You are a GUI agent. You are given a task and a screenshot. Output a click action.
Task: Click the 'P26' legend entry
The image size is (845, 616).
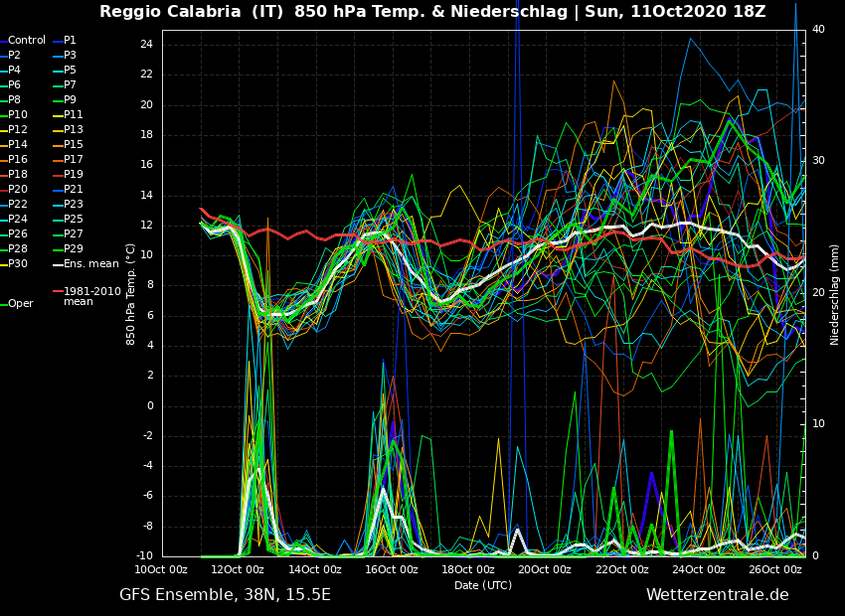17,233
